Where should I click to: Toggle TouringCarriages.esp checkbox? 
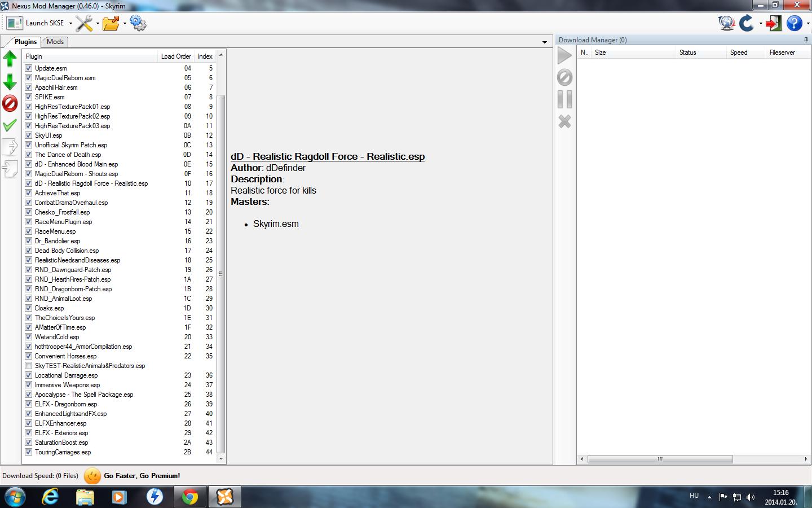click(29, 452)
